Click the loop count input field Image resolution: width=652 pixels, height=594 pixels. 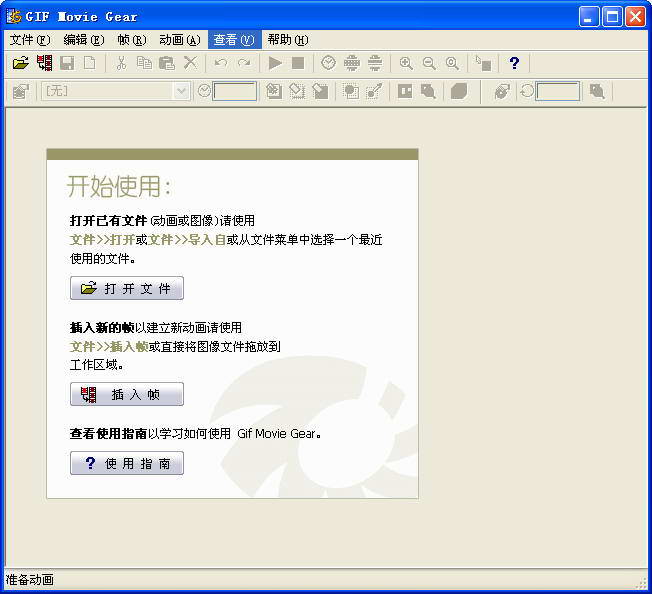pyautogui.click(x=557, y=91)
